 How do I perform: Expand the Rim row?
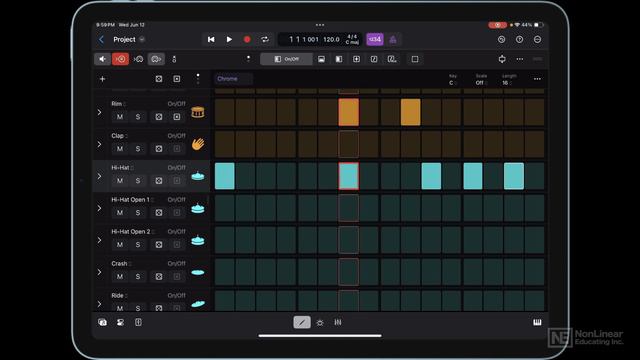click(x=99, y=112)
